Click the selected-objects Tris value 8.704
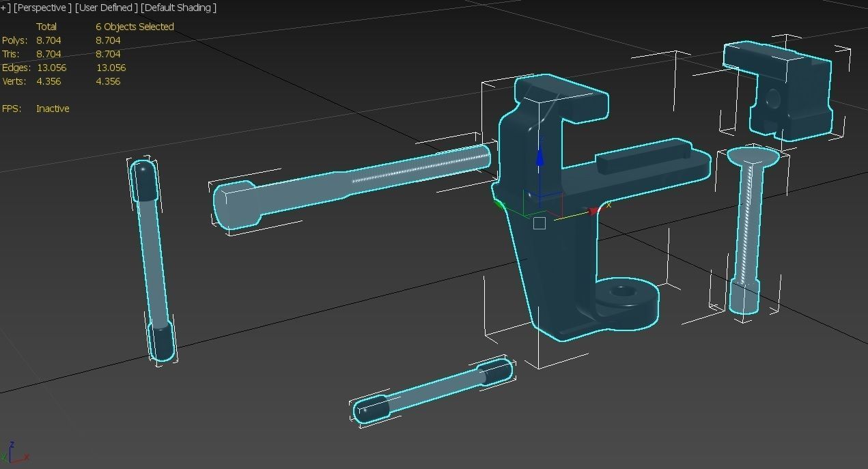The height and width of the screenshot is (469, 868). (x=108, y=54)
